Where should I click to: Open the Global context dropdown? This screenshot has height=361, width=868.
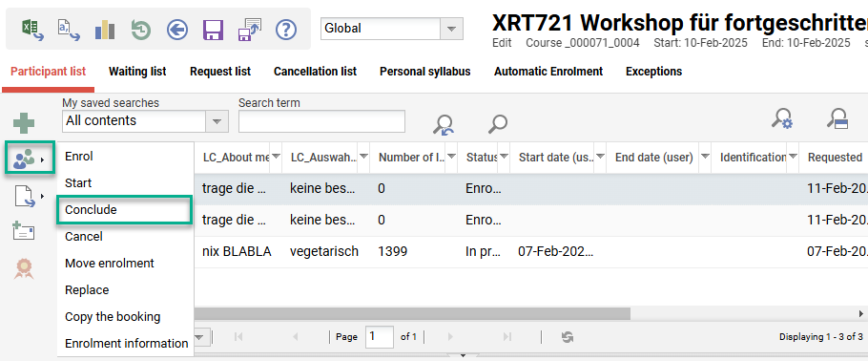pyautogui.click(x=452, y=29)
